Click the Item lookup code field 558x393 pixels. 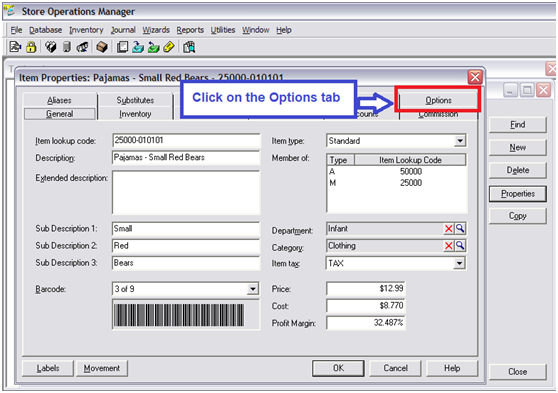point(186,140)
